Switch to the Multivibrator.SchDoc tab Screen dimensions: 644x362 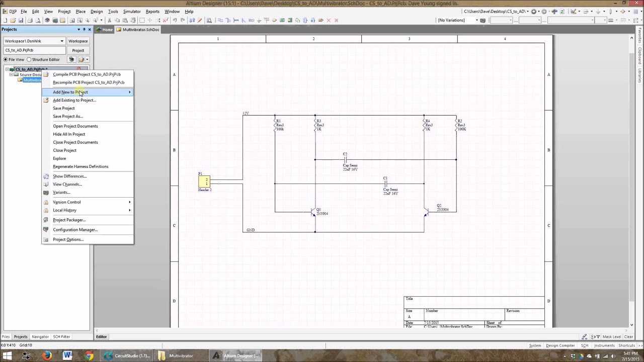(x=138, y=30)
